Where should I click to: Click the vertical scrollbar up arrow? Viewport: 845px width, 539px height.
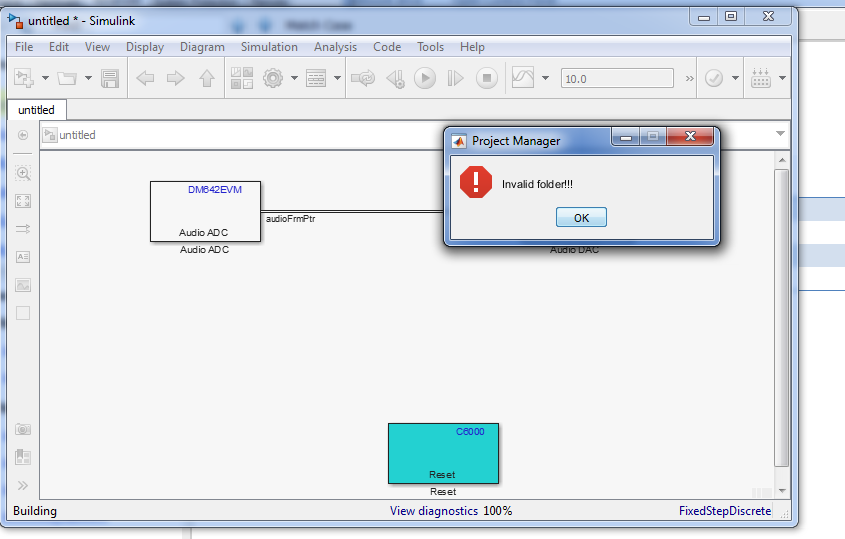[x=782, y=160]
